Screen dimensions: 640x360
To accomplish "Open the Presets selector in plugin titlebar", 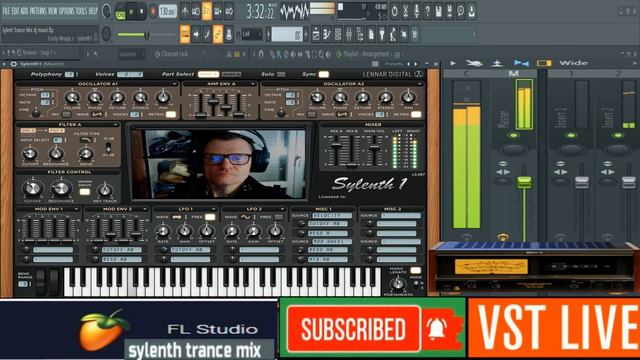I will (x=393, y=64).
